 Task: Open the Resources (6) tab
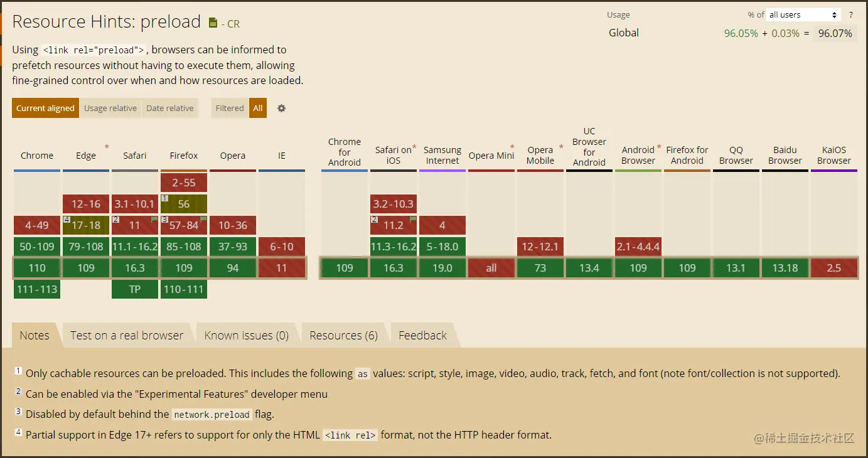(x=343, y=336)
